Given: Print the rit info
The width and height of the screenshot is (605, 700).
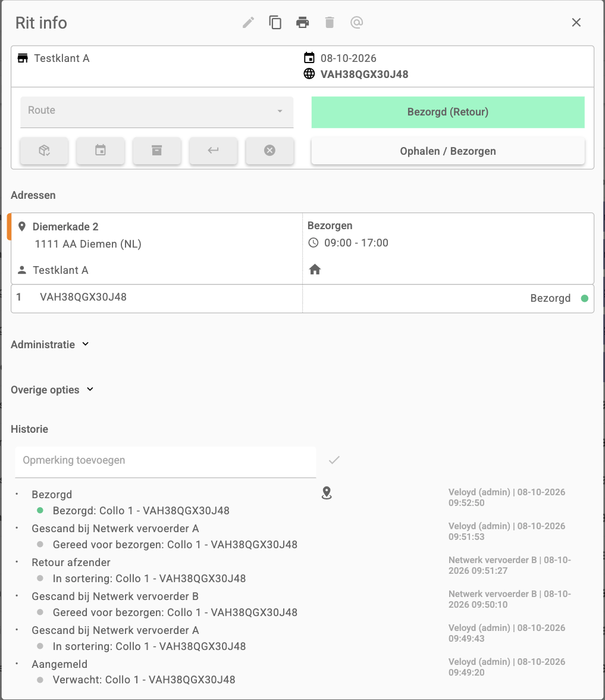Looking at the screenshot, I should [302, 23].
